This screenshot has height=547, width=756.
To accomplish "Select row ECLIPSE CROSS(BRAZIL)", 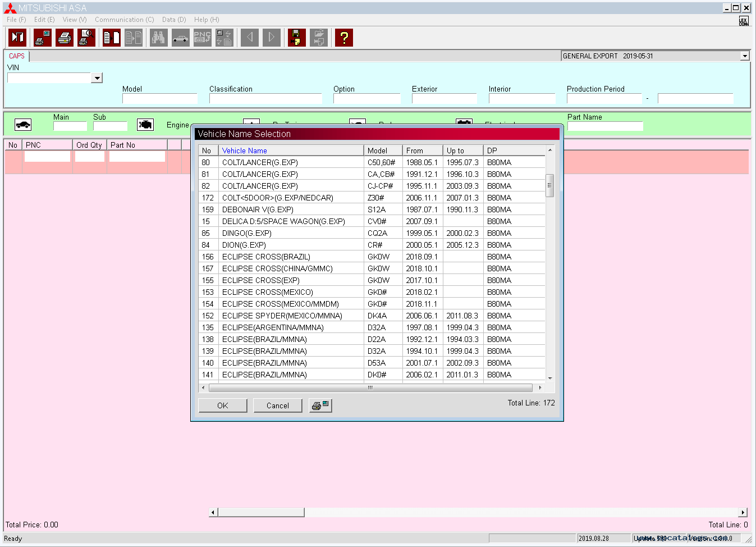I will pyautogui.click(x=372, y=257).
